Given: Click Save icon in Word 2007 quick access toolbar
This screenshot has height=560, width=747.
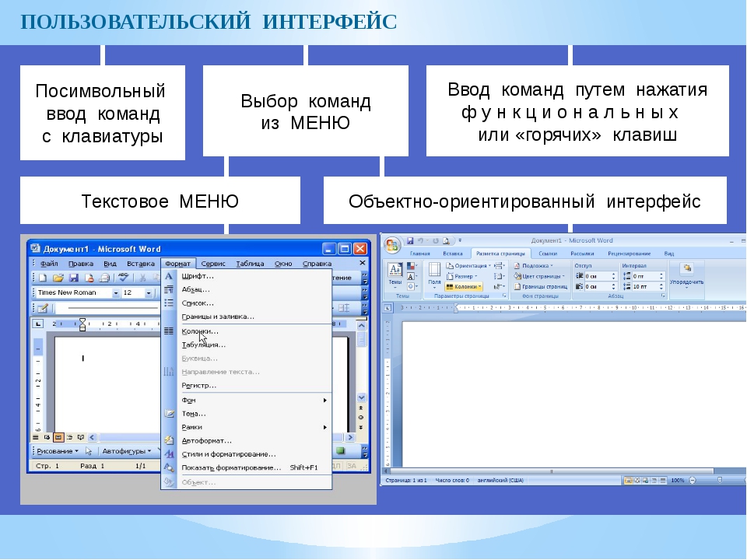Looking at the screenshot, I should point(410,241).
